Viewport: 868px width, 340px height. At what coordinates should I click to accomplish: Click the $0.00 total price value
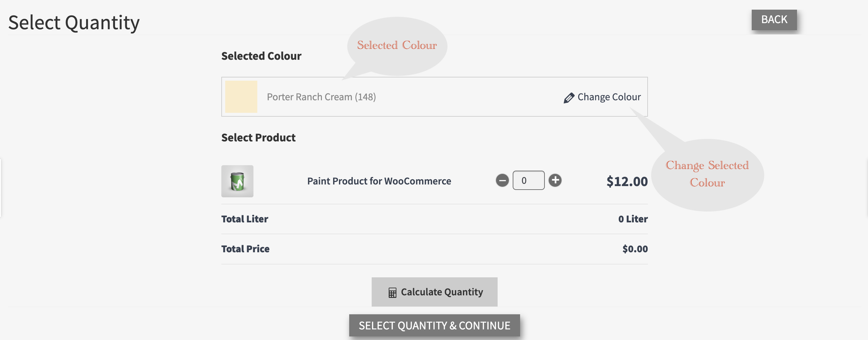coord(635,249)
